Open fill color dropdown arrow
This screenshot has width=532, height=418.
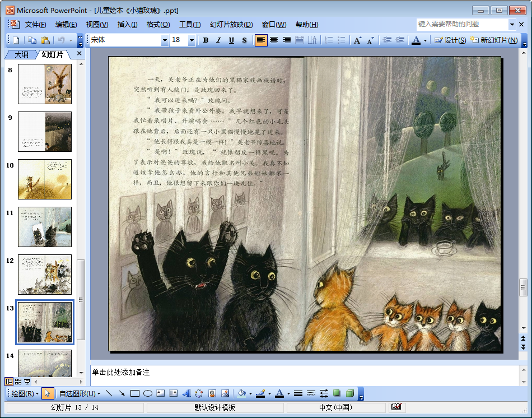coord(250,394)
